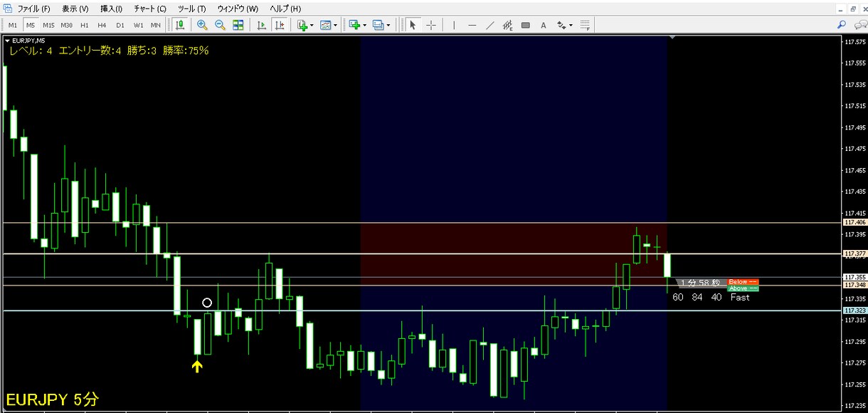868x413 pixels.
Task: Open the templates dropdown
Action: [x=329, y=25]
